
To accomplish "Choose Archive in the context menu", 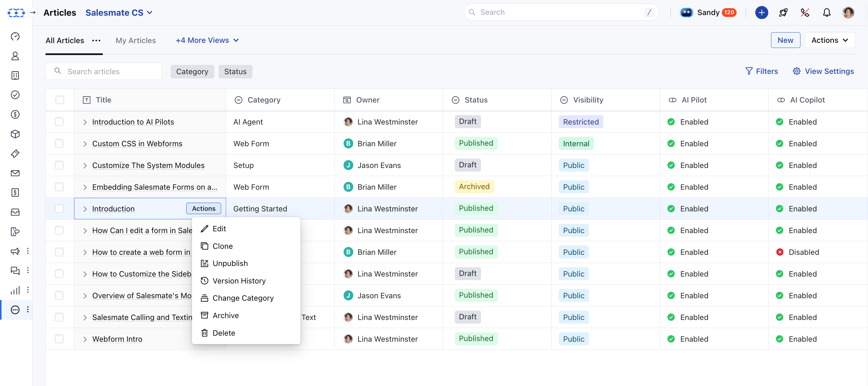I will (x=246, y=315).
